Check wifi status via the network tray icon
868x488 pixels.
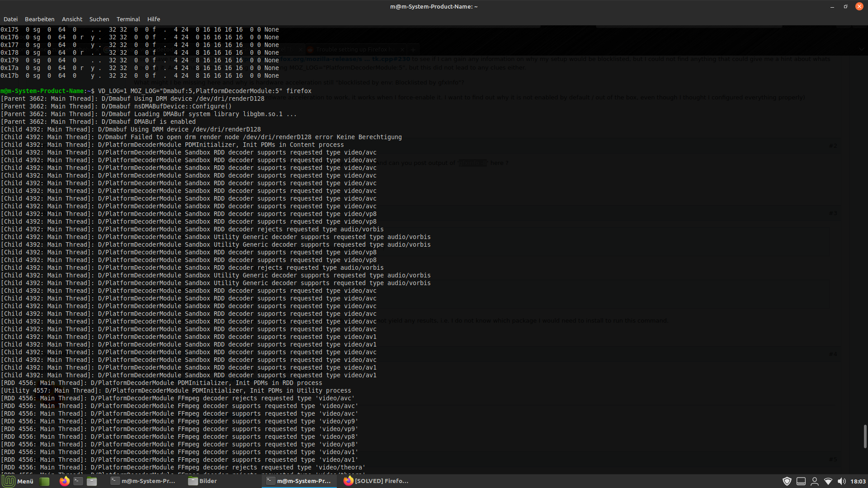point(828,481)
